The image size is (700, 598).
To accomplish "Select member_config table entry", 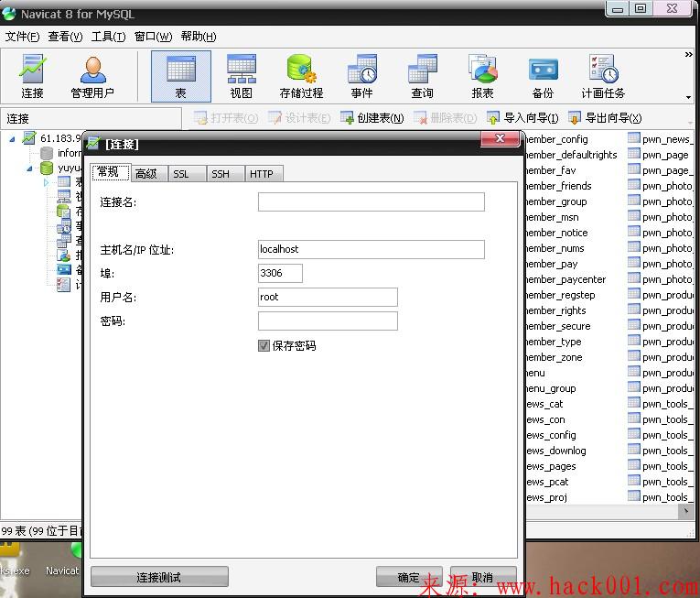I will pos(557,139).
